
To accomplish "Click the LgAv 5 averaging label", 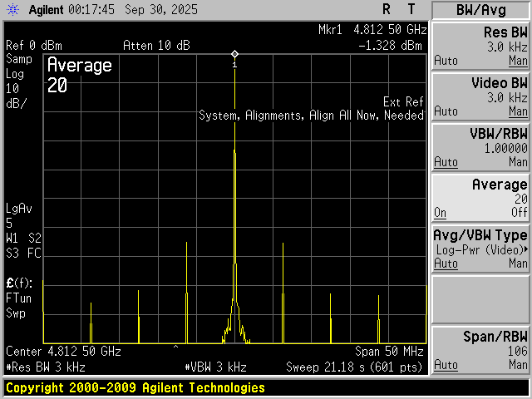I will [19, 216].
